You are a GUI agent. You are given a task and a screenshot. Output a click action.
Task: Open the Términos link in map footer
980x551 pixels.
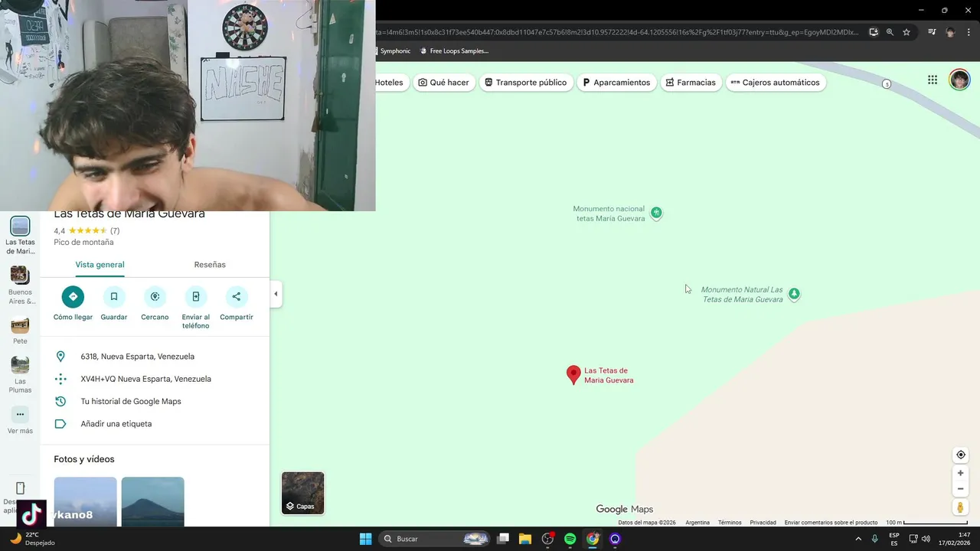coord(730,523)
